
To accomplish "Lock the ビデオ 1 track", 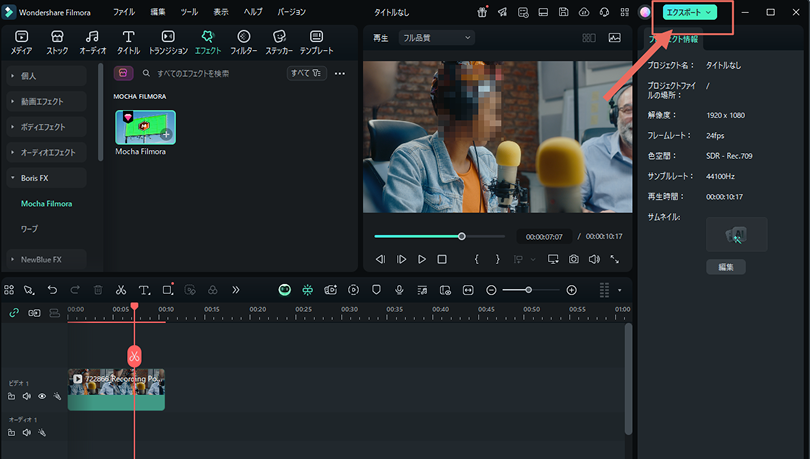I will (11, 397).
